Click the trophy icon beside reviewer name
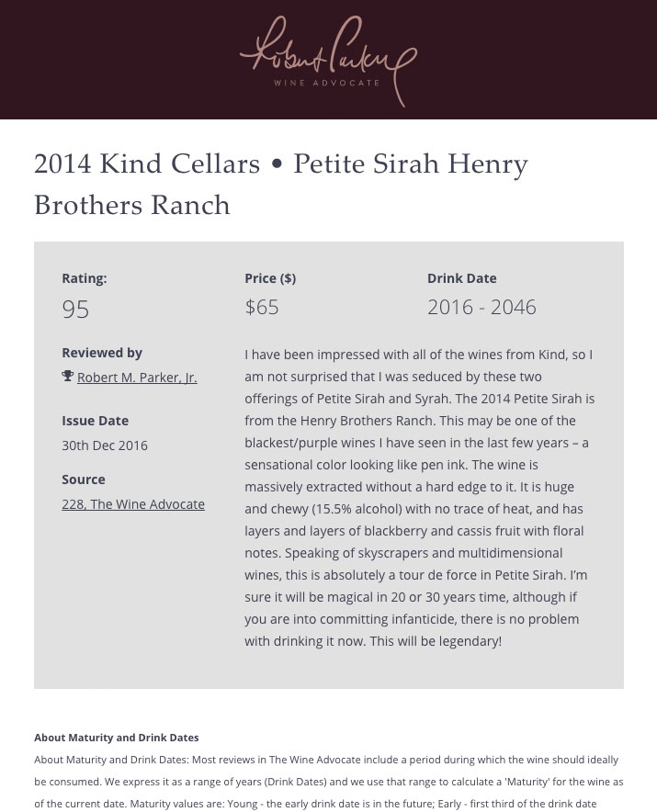The width and height of the screenshot is (657, 812). click(x=67, y=377)
